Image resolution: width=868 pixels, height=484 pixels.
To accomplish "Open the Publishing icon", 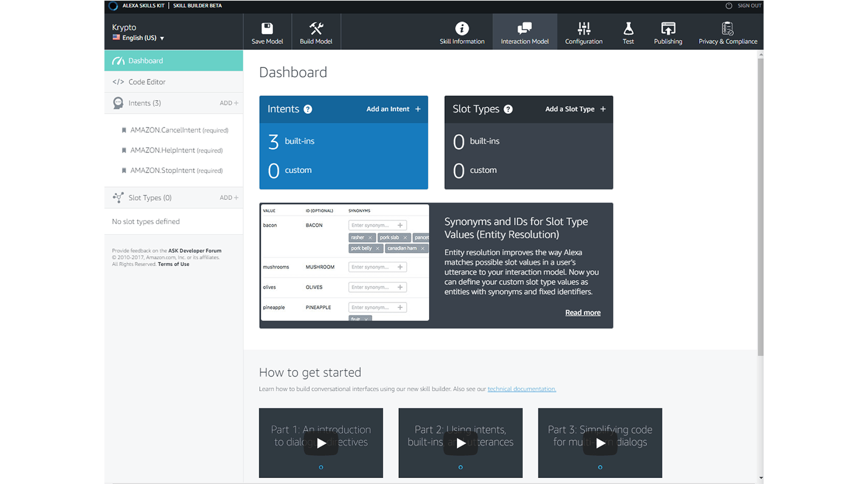I will 668,28.
